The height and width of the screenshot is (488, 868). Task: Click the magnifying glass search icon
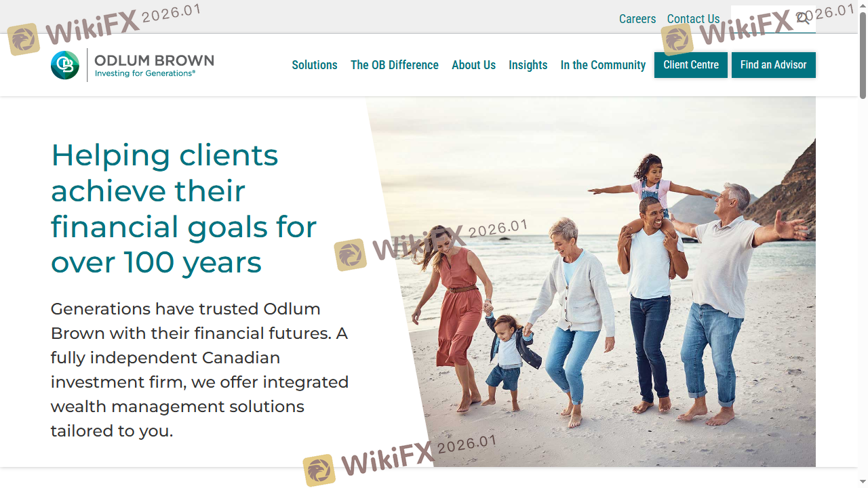point(803,18)
